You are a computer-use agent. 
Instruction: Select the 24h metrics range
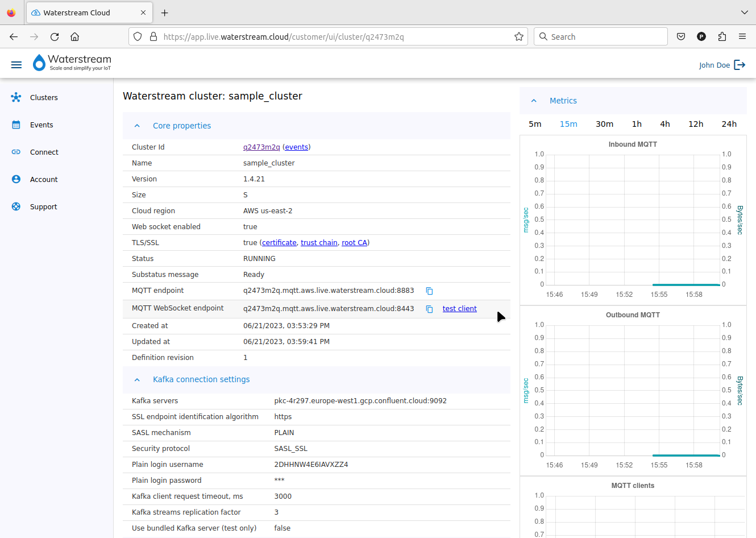[x=729, y=124]
